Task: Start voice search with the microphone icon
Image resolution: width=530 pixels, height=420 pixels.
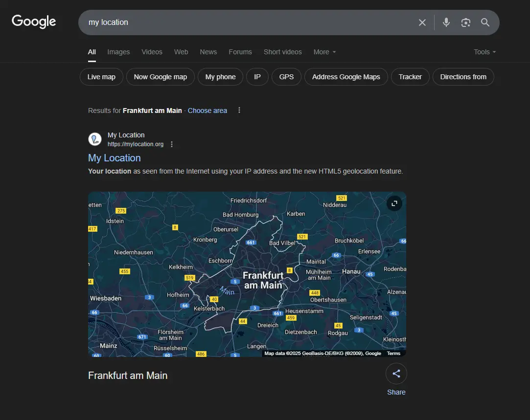Action: pos(446,22)
